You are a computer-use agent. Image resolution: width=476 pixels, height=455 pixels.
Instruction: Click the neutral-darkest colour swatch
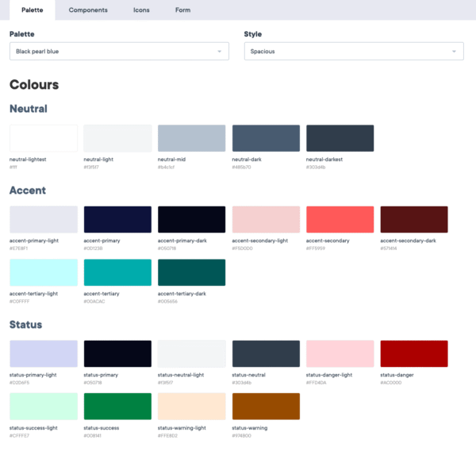click(x=340, y=138)
